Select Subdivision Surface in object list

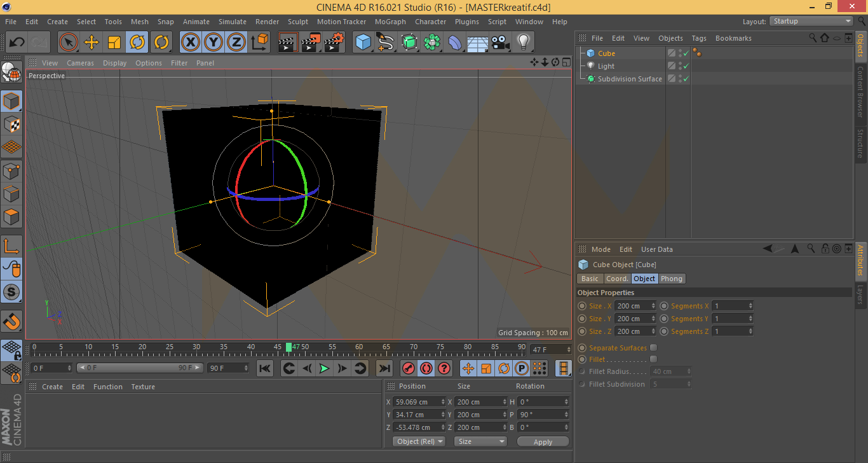[629, 79]
